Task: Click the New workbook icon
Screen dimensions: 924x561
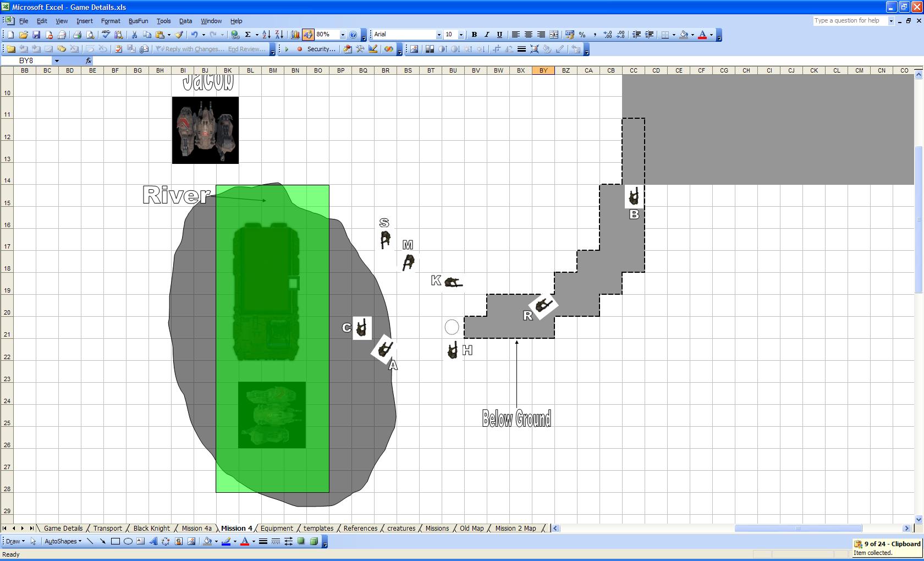Action: (x=10, y=35)
